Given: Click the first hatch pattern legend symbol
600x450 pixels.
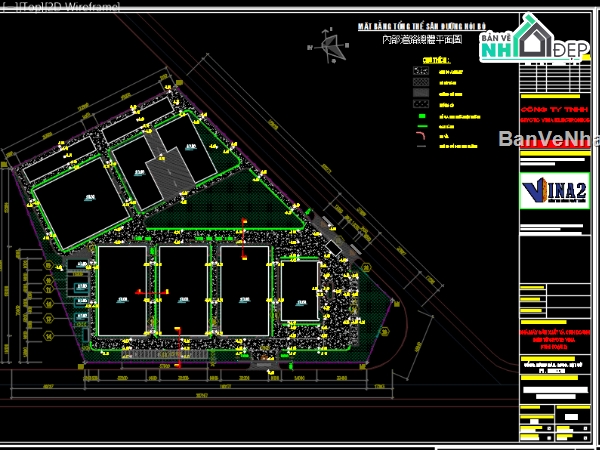Looking at the screenshot, I should [421, 71].
